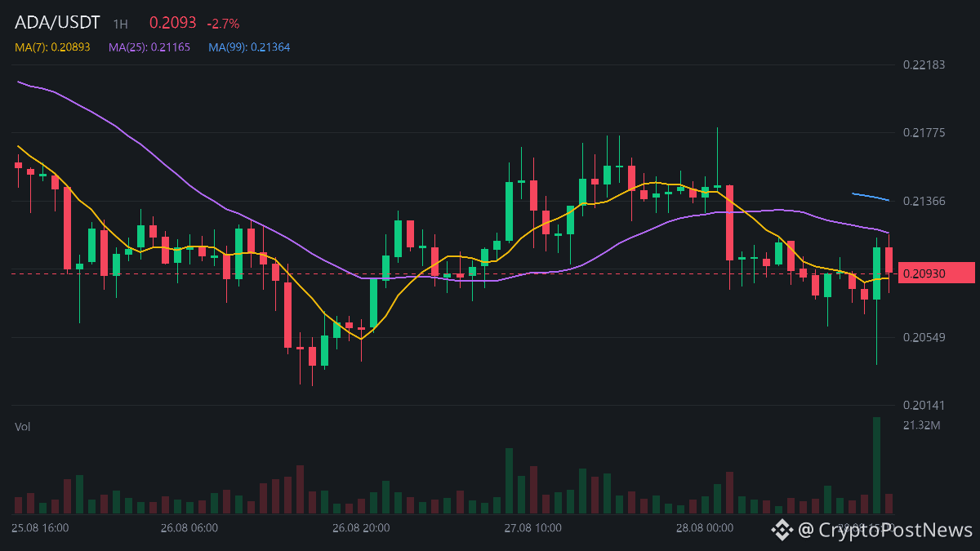
Task: Click the 1H timeframe label
Action: coord(120,24)
